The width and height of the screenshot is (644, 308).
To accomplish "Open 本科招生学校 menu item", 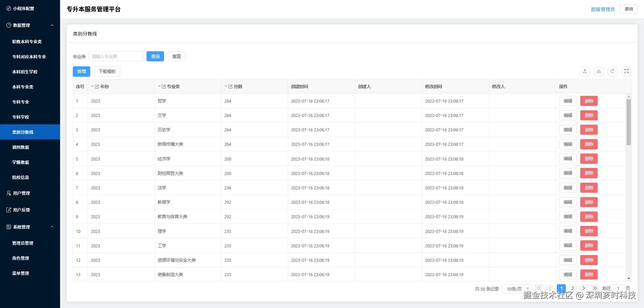I will pos(30,72).
